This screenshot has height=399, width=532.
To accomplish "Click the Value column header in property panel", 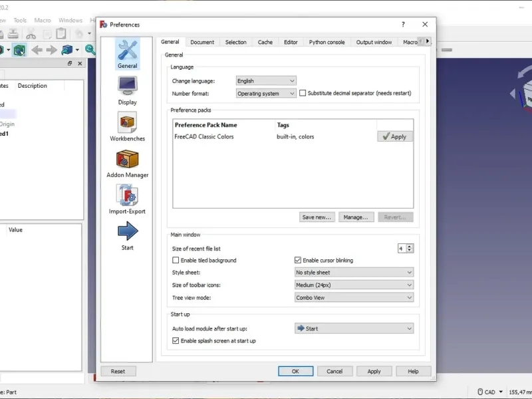I will [15, 229].
